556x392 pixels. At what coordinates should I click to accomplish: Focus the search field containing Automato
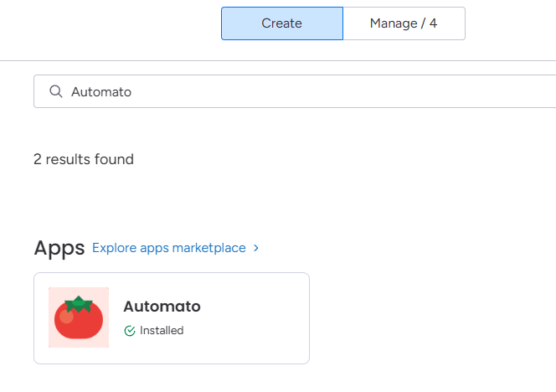[293, 91]
